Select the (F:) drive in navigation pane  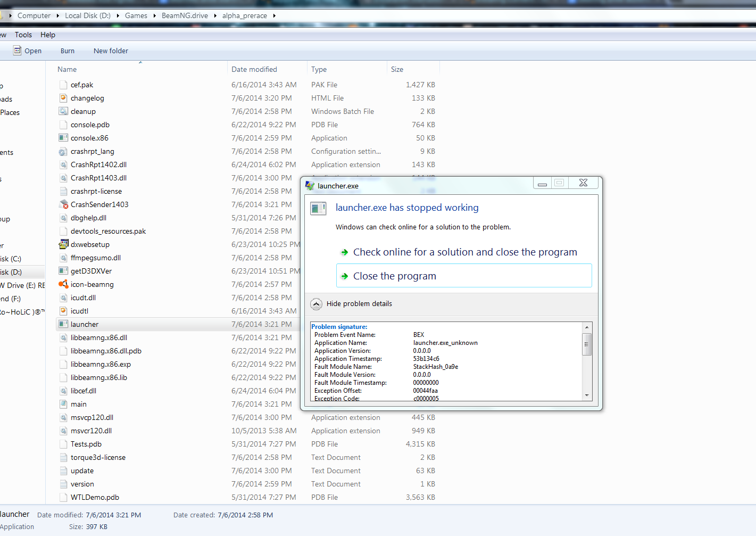(11, 299)
